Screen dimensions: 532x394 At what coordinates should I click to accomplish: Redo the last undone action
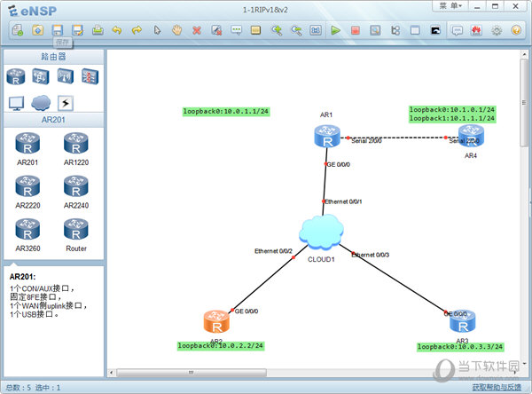click(137, 30)
